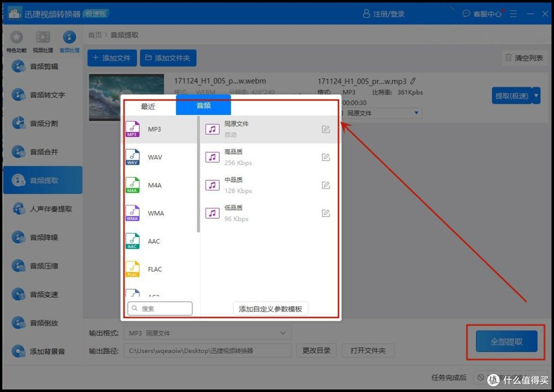Screen dimensions: 554x392
Task: Select 音频提取 in the sidebar
Action: (43, 180)
